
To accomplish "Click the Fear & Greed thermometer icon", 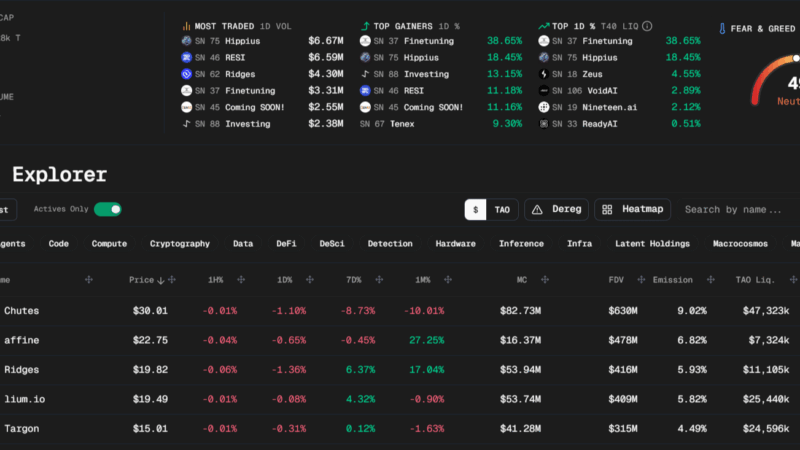I will pos(722,29).
